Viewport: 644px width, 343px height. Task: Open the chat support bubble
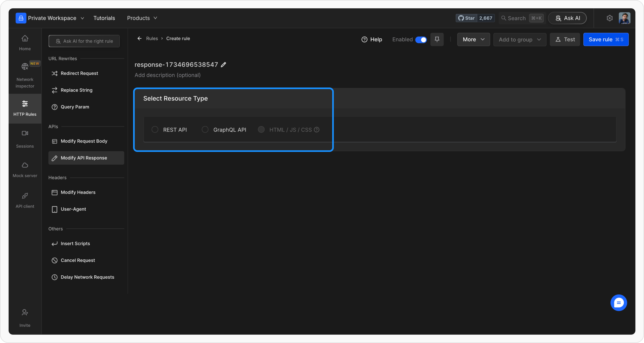click(619, 303)
